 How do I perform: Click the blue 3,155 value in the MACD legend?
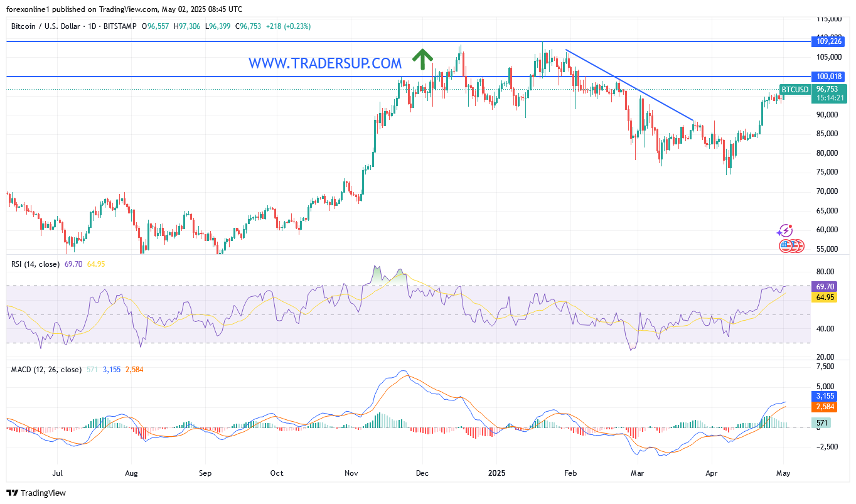point(111,370)
